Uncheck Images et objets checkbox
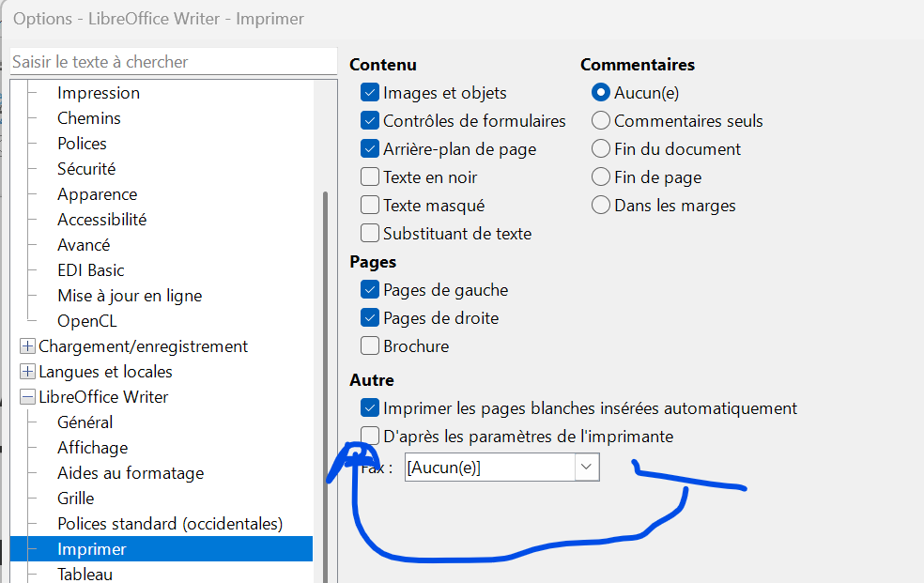This screenshot has width=924, height=583. (x=370, y=93)
